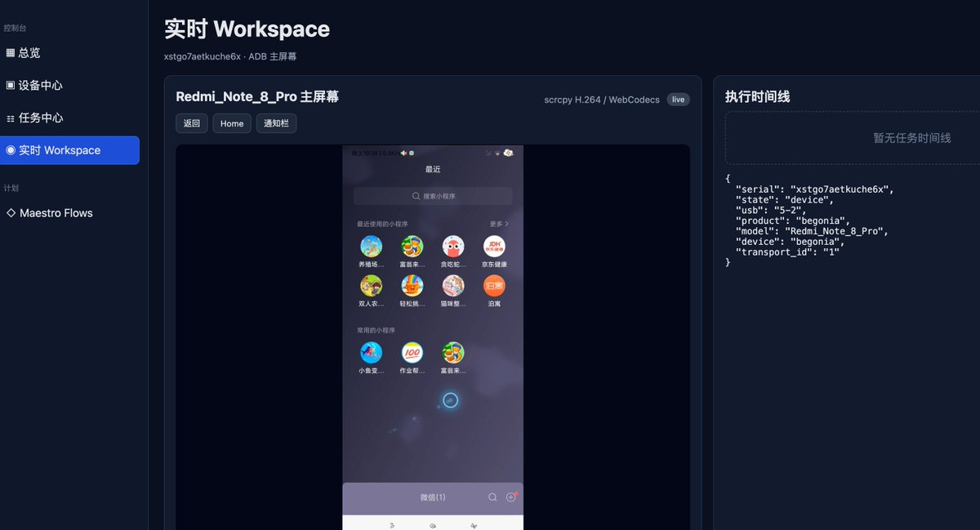
Task: Click the WeChat plus icon
Action: tap(511, 497)
